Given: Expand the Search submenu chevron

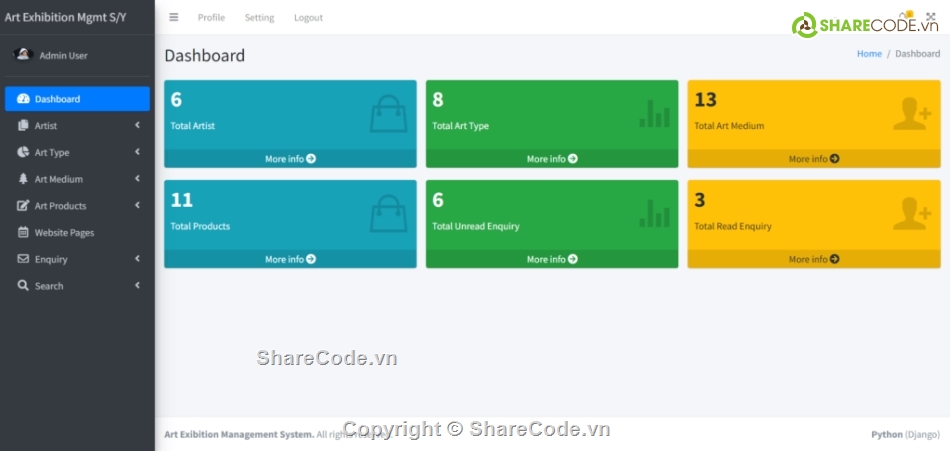Looking at the screenshot, I should point(138,285).
